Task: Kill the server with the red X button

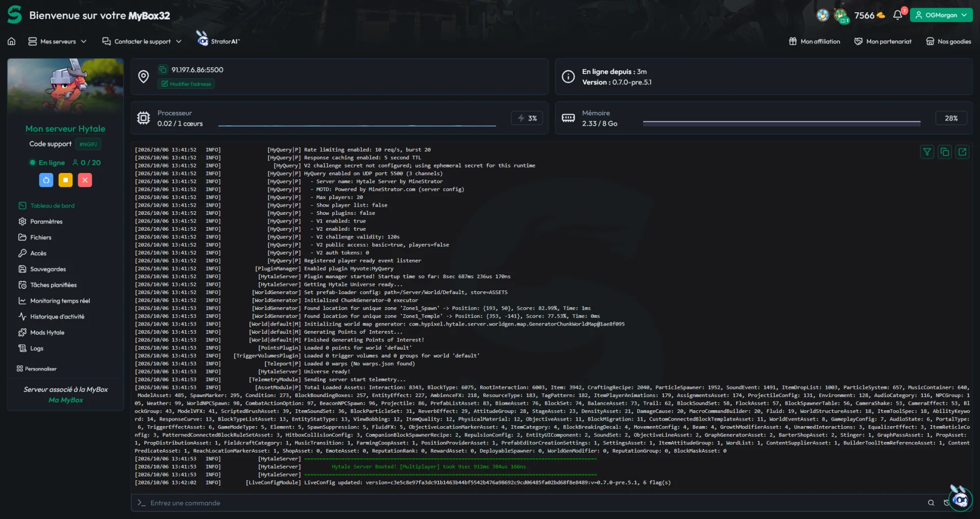Action: pos(85,180)
